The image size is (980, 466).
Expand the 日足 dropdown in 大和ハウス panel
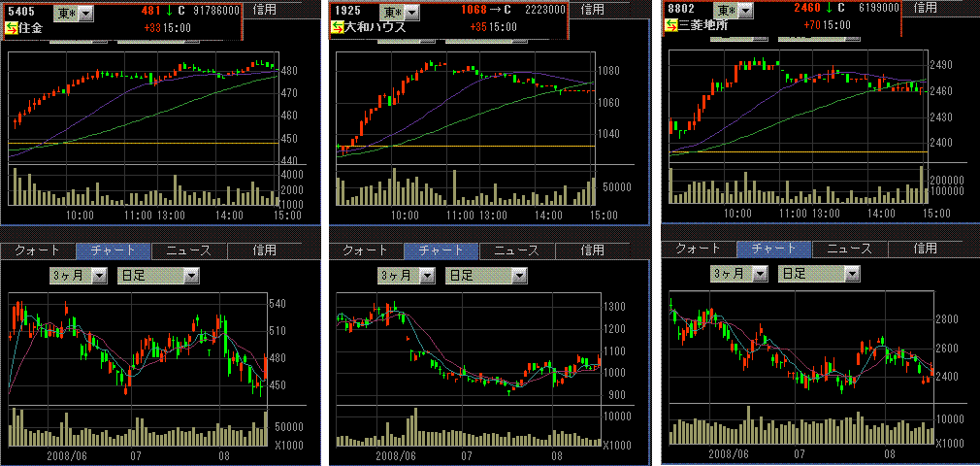click(520, 276)
